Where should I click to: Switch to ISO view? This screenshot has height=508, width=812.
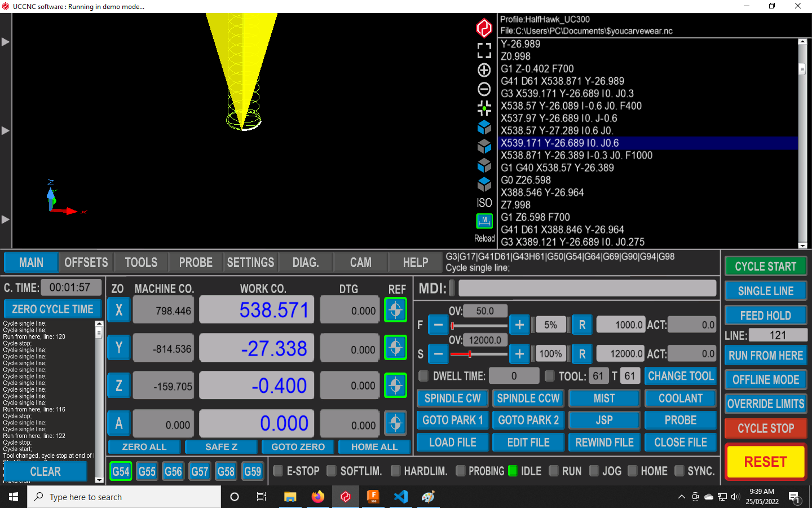click(x=484, y=203)
